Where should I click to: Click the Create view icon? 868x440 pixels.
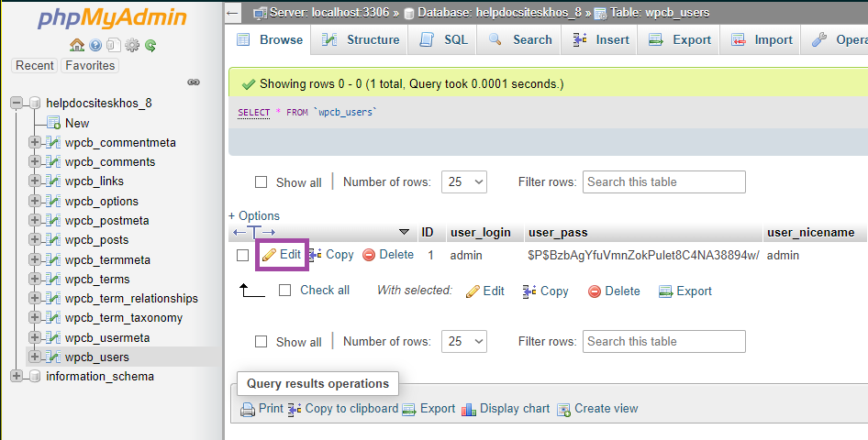tap(563, 409)
